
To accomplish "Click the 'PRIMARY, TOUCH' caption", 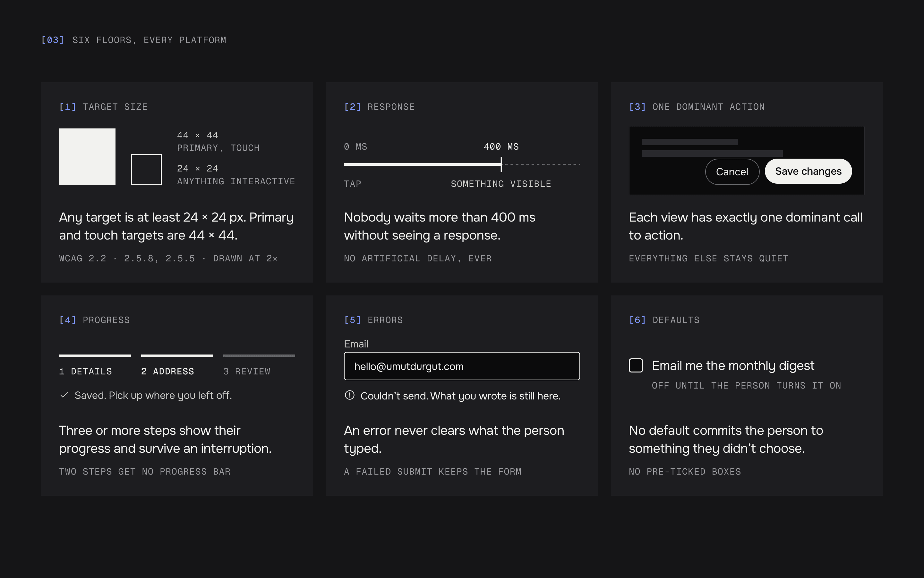I will tap(218, 148).
